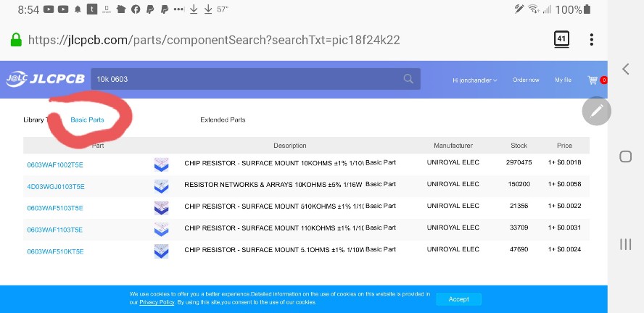Click the JLCPCB logo

(45, 79)
